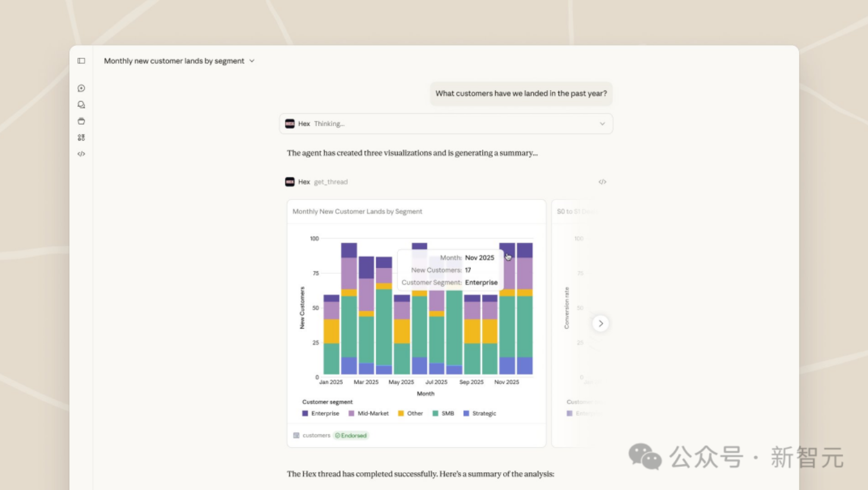868x490 pixels.
Task: Toggle the sidebar panel icon
Action: (x=81, y=61)
